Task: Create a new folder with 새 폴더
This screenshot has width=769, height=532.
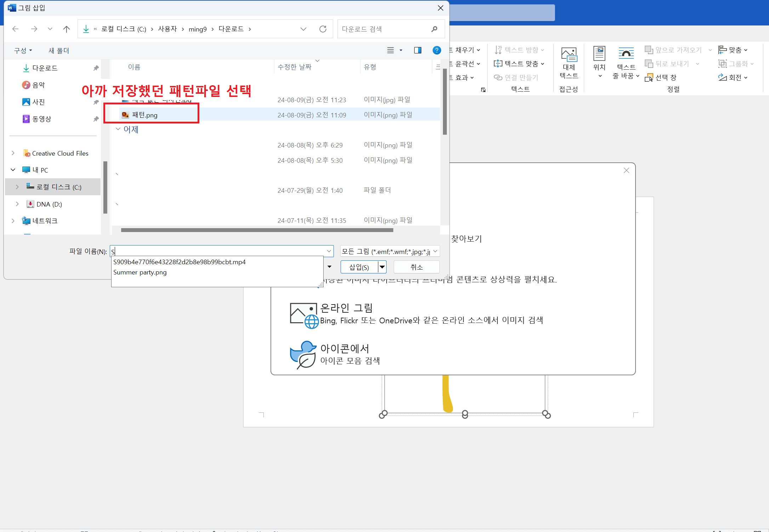Action: [58, 50]
